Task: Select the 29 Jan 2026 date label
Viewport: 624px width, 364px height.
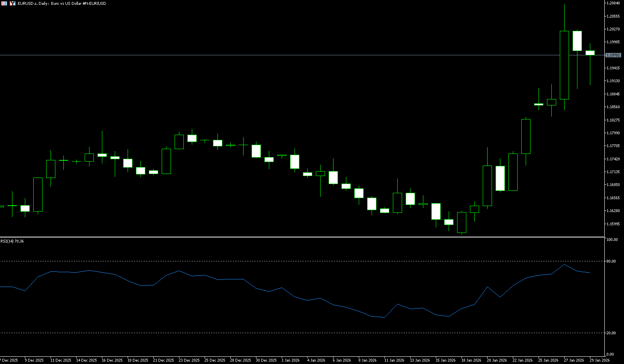Action: pos(599,360)
